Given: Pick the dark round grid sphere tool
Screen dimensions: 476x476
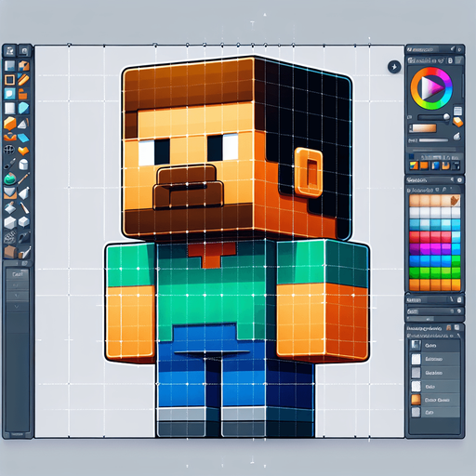Looking at the screenshot, I should pos(9,150).
